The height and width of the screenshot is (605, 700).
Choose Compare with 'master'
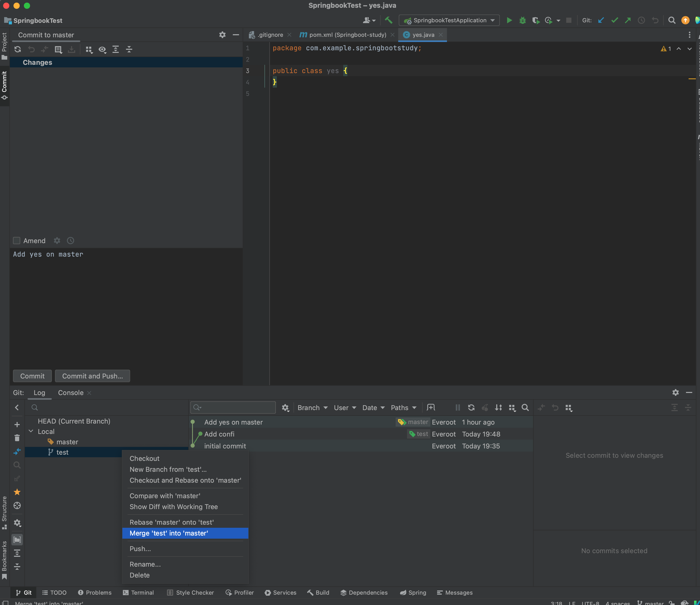[x=185, y=496]
